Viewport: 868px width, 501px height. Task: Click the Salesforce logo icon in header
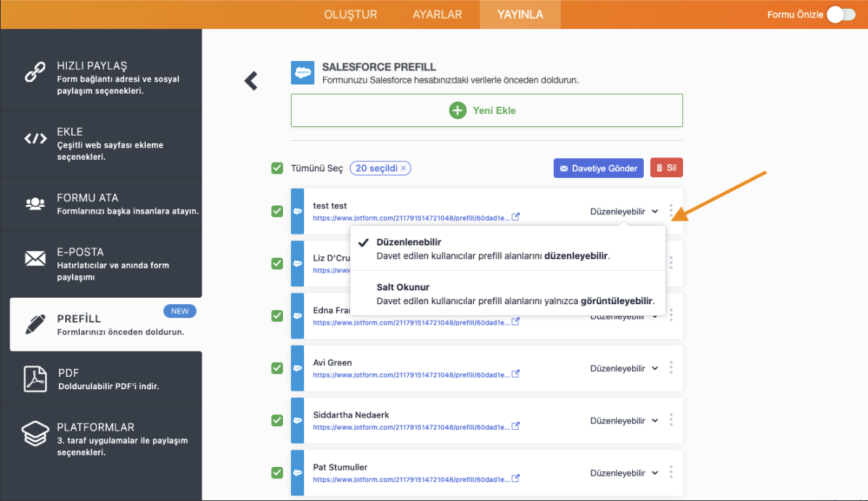point(303,73)
